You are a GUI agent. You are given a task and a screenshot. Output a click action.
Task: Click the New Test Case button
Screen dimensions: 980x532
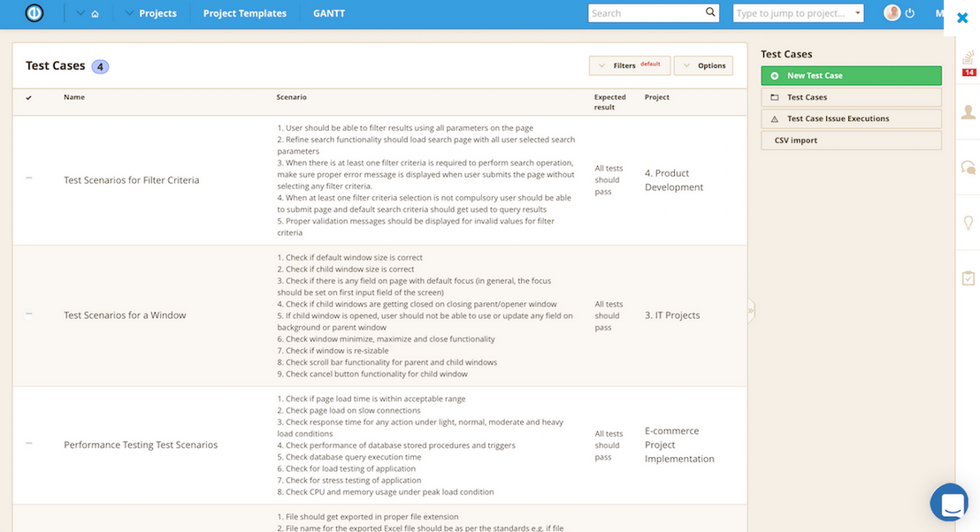click(x=851, y=75)
